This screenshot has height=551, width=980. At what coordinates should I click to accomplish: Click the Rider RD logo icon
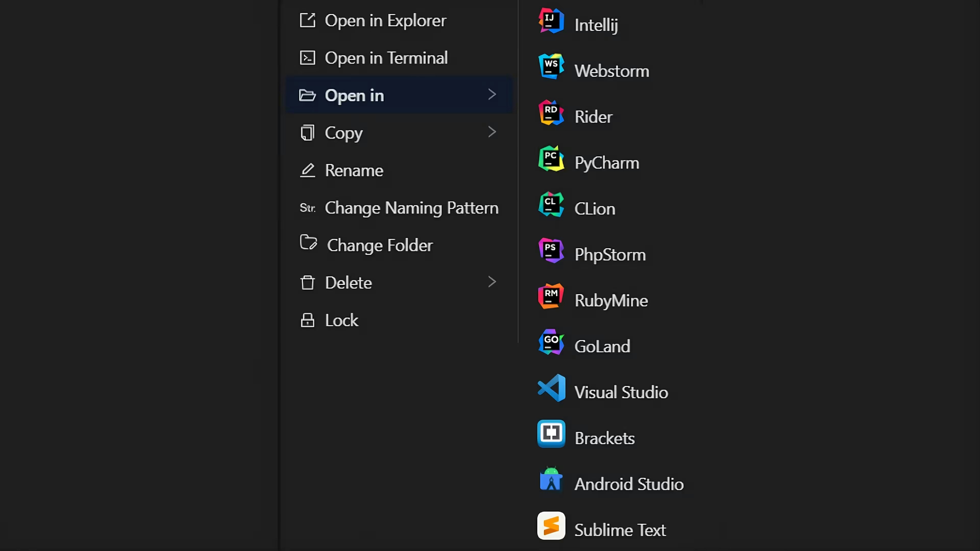tap(551, 112)
